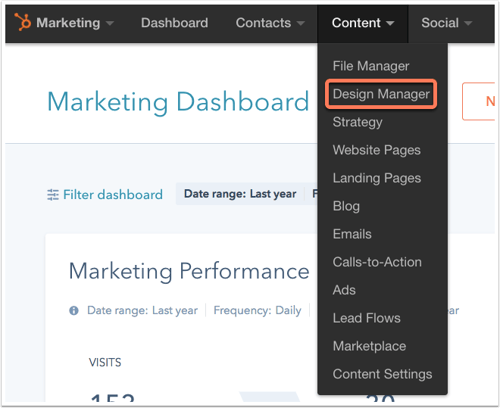
Task: Open Website Pages menu item
Action: (x=377, y=150)
